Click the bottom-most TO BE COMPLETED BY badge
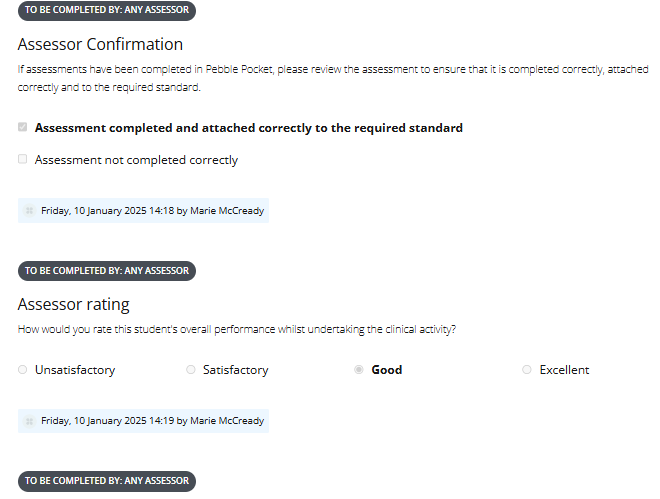The width and height of the screenshot is (660, 499). (107, 481)
